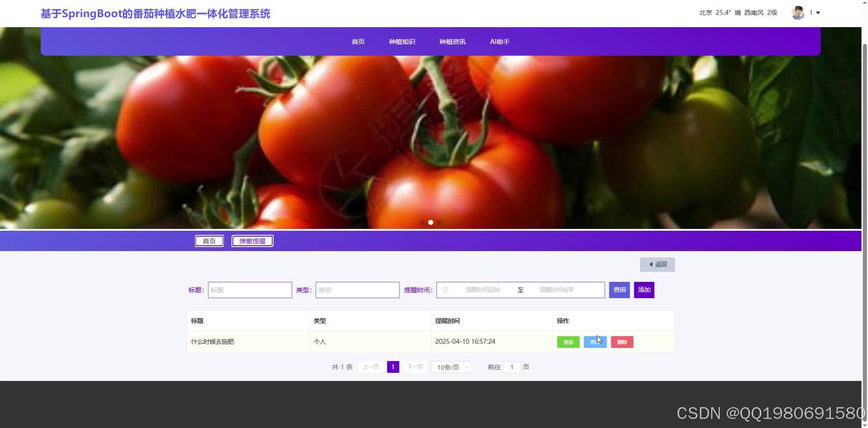Click the 添加 add button
The width and height of the screenshot is (868, 428).
click(644, 290)
